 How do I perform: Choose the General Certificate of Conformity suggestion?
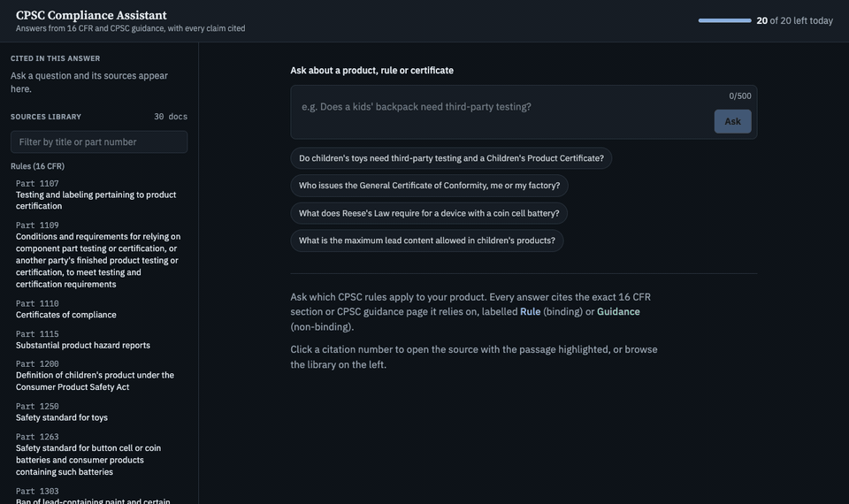430,186
